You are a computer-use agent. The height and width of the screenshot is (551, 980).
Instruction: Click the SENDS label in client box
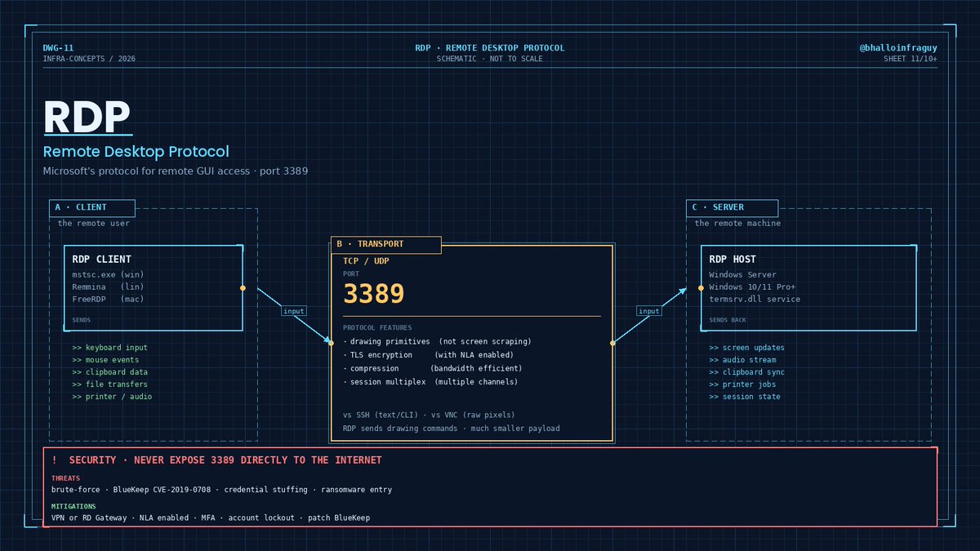click(82, 320)
